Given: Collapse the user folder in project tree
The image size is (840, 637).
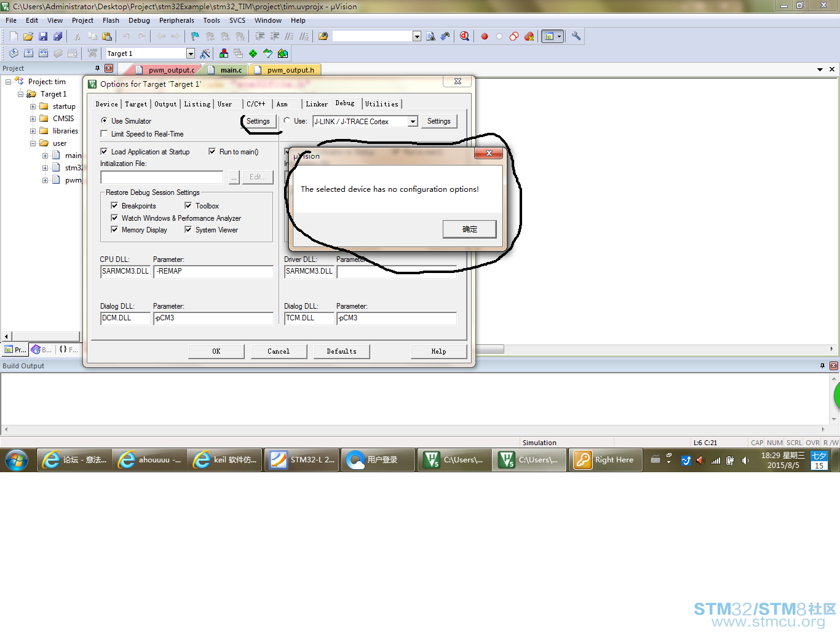Looking at the screenshot, I should (33, 143).
